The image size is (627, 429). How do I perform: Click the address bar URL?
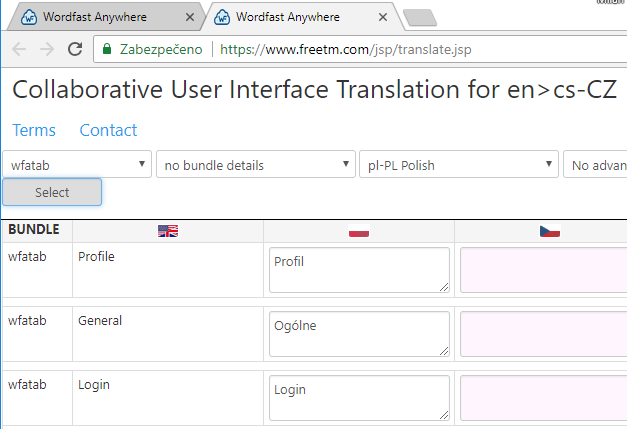coord(345,50)
